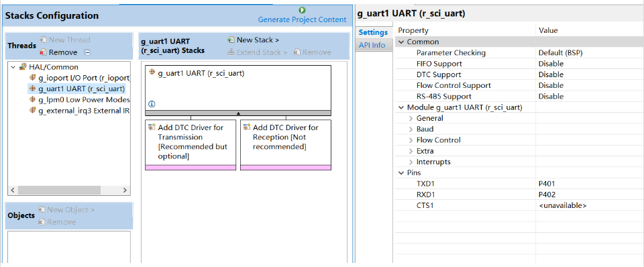This screenshot has width=644, height=267.
Task: Click the RS-485 Support property name
Action: [x=444, y=97]
